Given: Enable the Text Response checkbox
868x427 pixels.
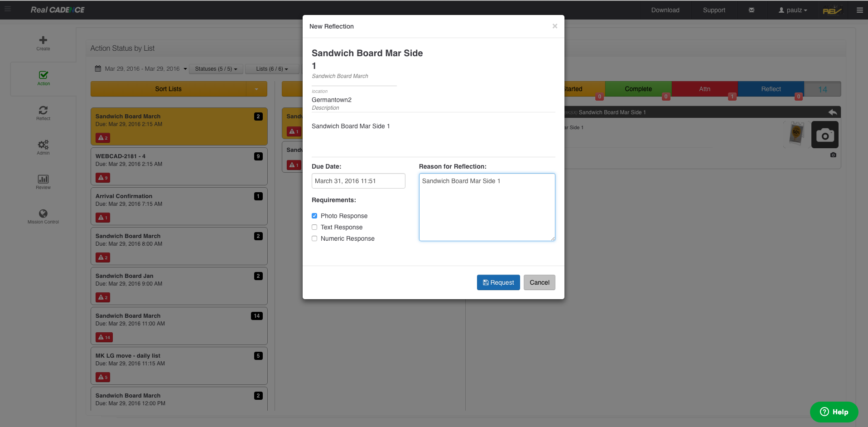Looking at the screenshot, I should pyautogui.click(x=314, y=227).
